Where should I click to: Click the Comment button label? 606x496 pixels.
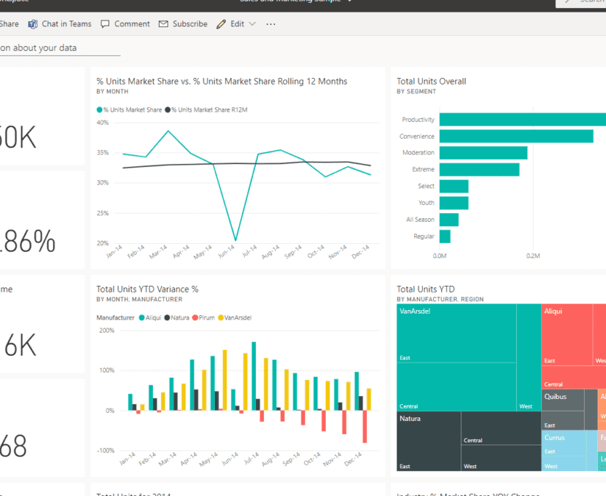132,24
